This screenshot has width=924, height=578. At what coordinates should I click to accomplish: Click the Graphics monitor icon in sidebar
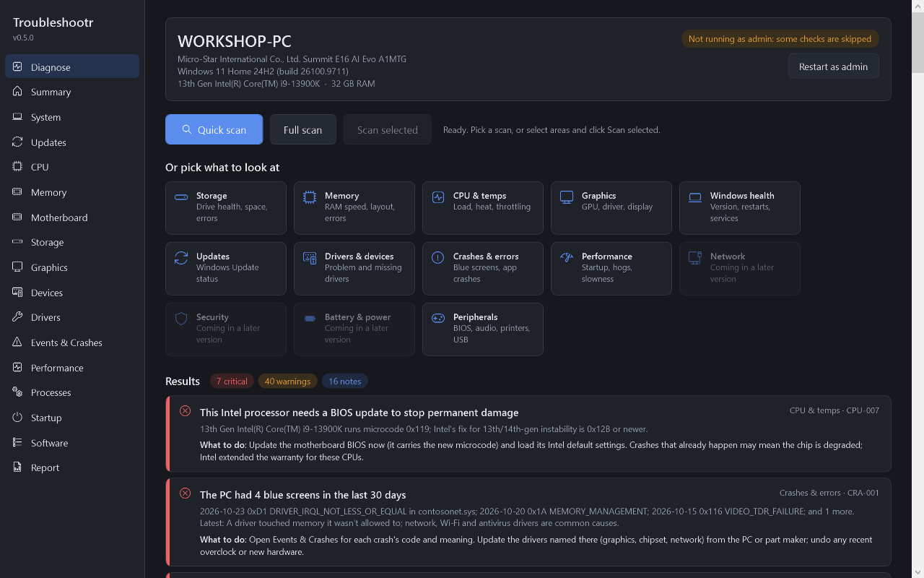pos(17,267)
